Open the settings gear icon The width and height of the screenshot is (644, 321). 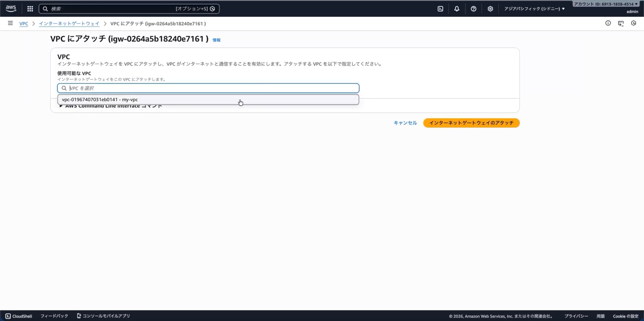point(490,9)
